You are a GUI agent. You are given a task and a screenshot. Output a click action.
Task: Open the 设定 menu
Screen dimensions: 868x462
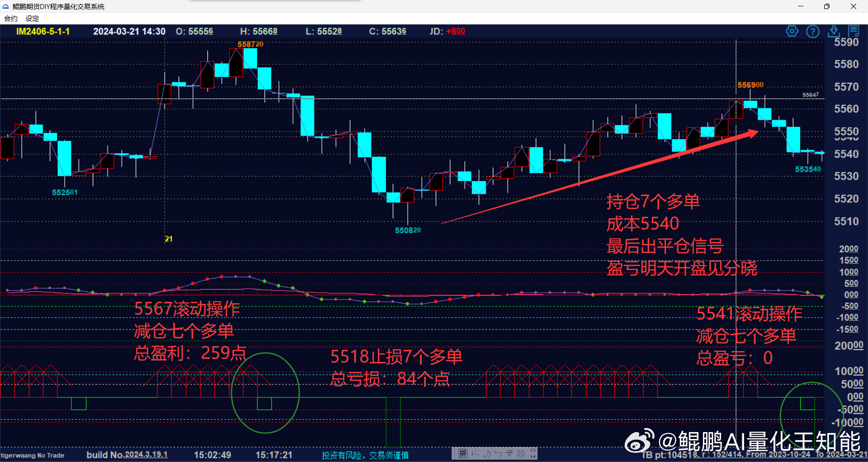[32, 19]
